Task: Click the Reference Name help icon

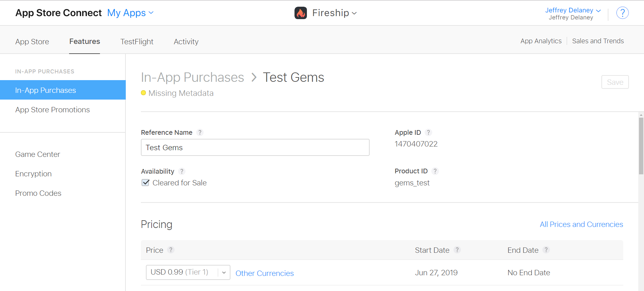Action: pyautogui.click(x=200, y=132)
